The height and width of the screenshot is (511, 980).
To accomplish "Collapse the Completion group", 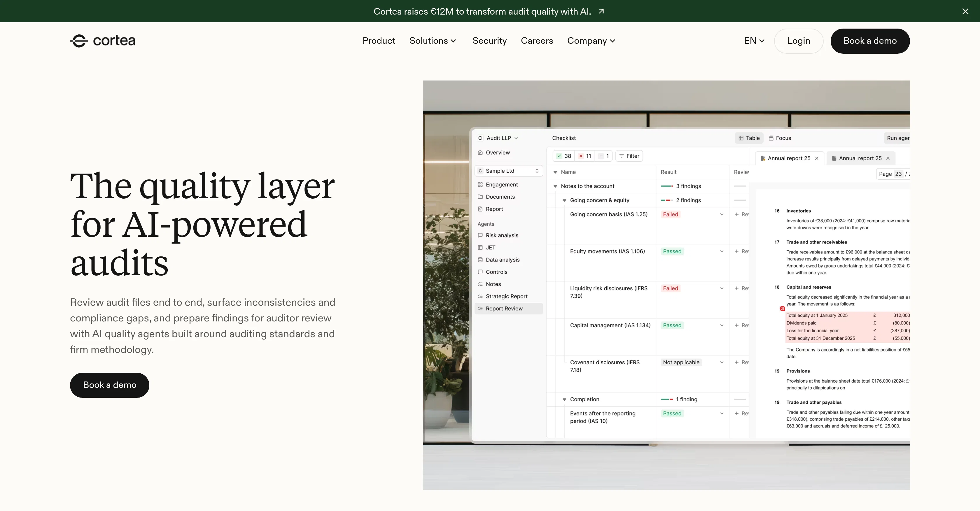I will (x=564, y=400).
